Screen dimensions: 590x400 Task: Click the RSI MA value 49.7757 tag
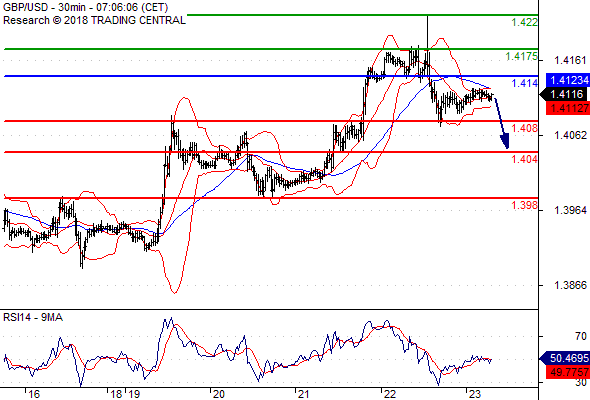[568, 373]
